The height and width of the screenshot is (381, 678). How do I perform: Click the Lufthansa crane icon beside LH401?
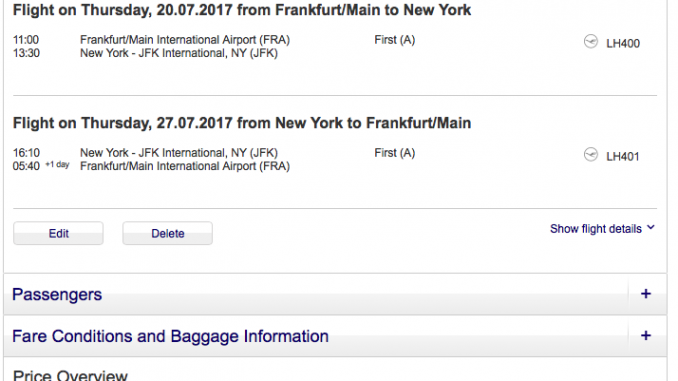coord(591,154)
